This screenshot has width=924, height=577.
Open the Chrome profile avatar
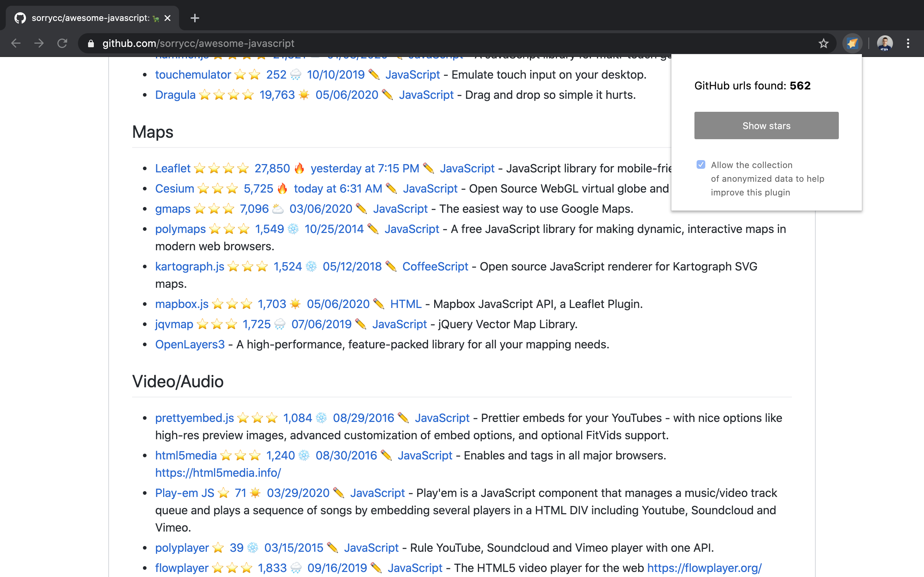click(884, 44)
